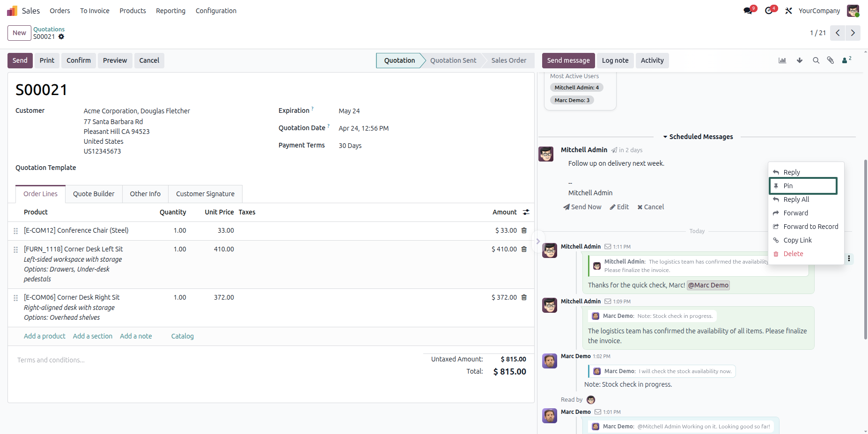Screen dimensions: 868x434
Task: Go to previous record with left arrow
Action: pyautogui.click(x=838, y=33)
